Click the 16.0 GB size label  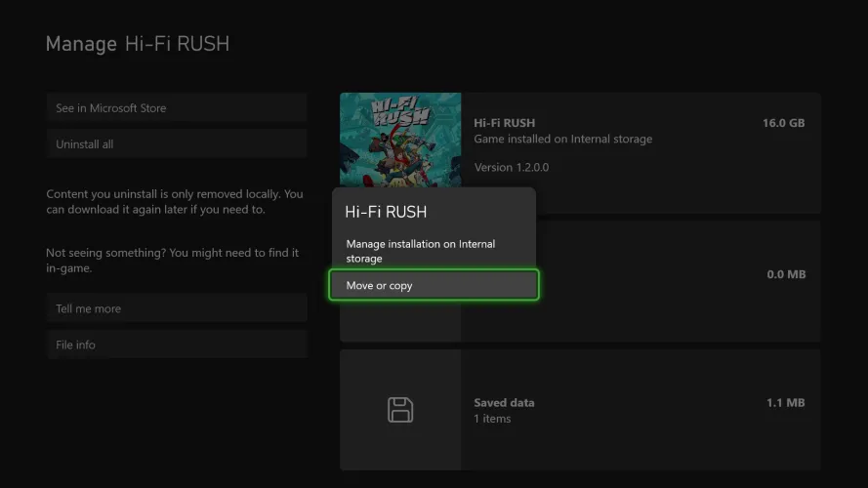point(783,123)
